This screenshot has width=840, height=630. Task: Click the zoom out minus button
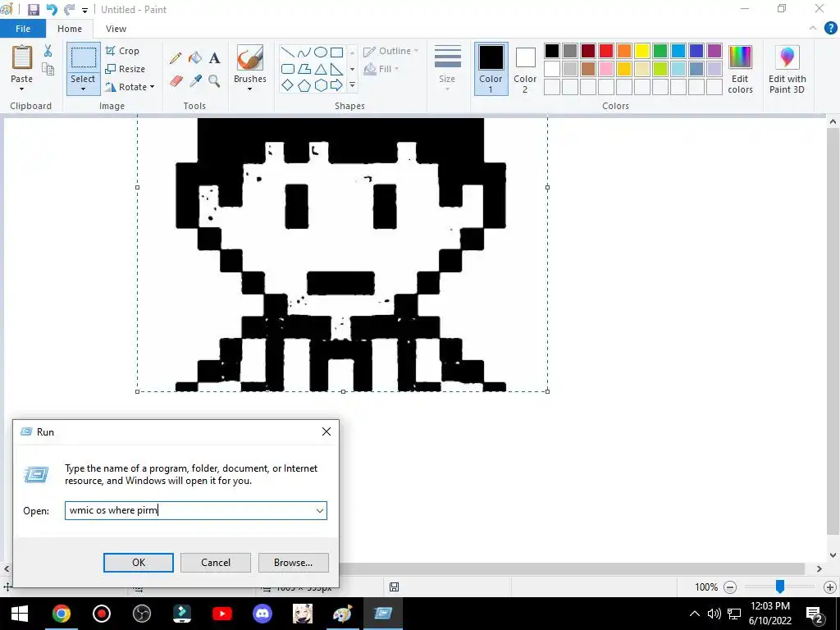tap(729, 587)
